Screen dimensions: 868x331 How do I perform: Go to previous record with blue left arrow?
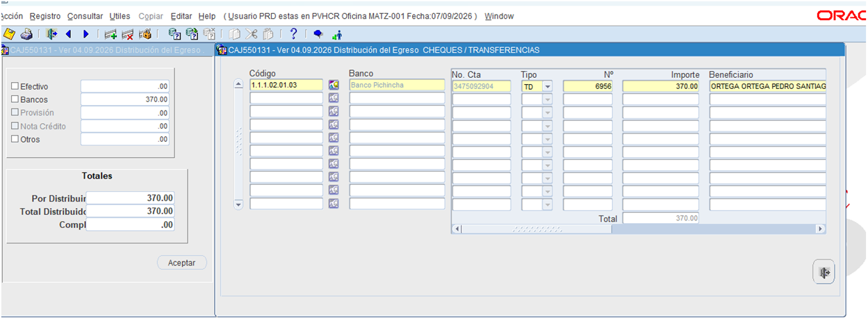(68, 33)
